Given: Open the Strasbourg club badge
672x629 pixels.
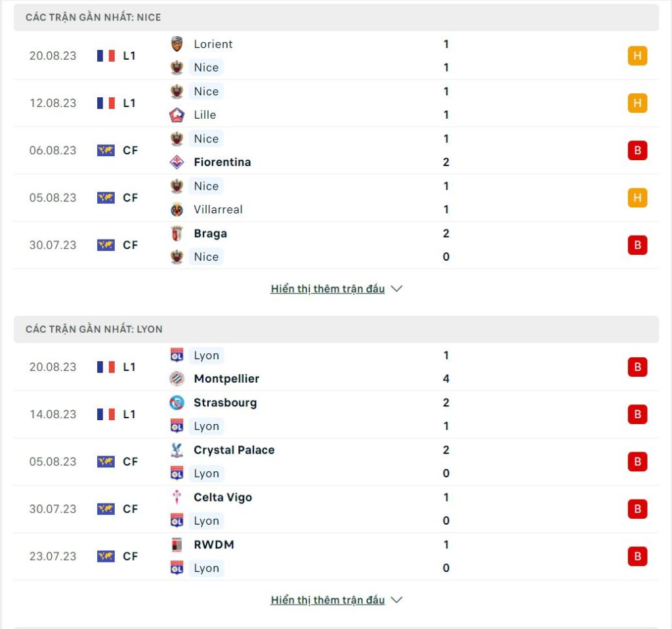Looking at the screenshot, I should [177, 402].
